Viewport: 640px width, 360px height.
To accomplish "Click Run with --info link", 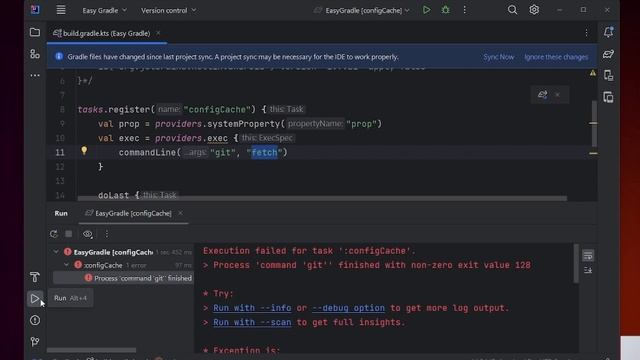I will pyautogui.click(x=252, y=308).
